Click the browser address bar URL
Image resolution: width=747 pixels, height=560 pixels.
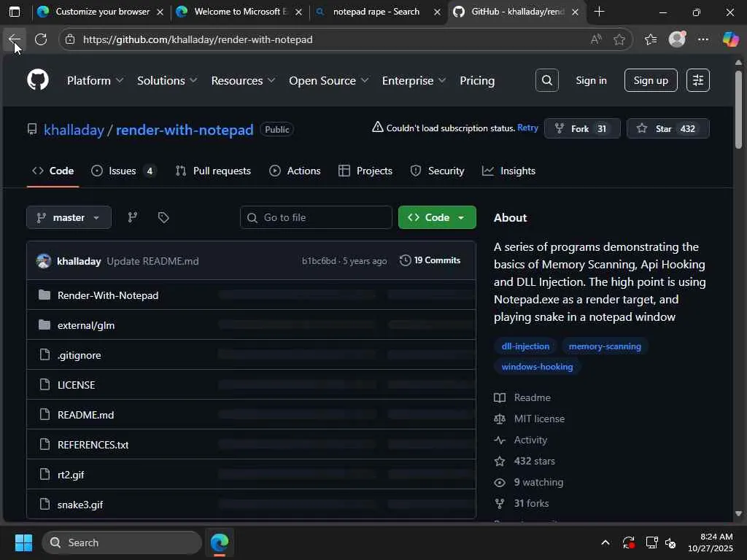198,39
